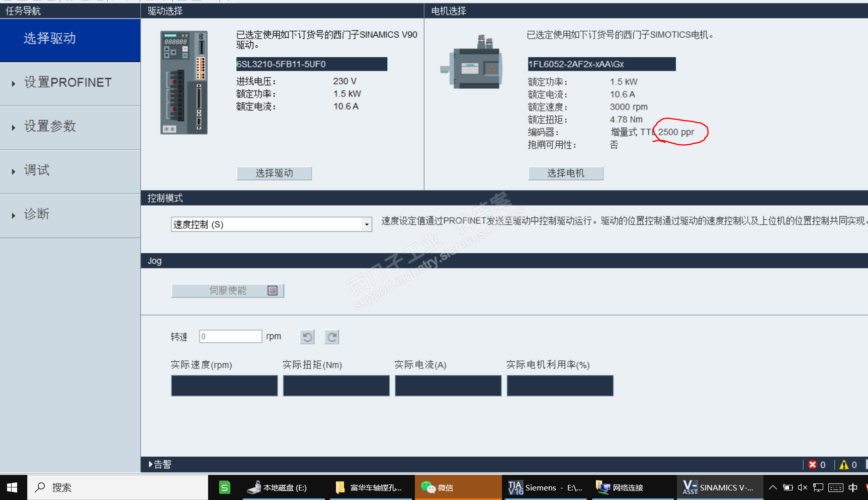Click the touch keyboard tray icon
The width and height of the screenshot is (868, 500).
click(836, 487)
